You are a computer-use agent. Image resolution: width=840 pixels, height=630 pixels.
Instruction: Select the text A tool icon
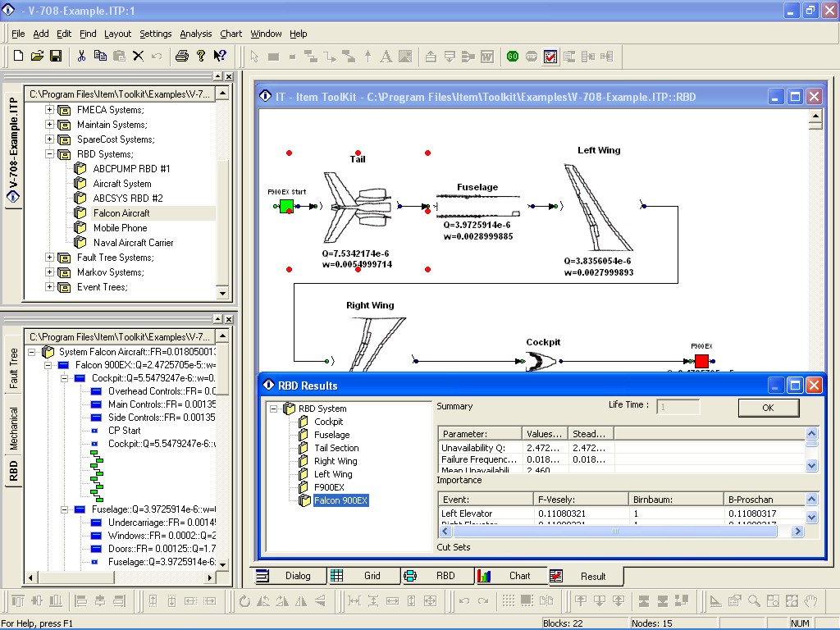pos(386,57)
